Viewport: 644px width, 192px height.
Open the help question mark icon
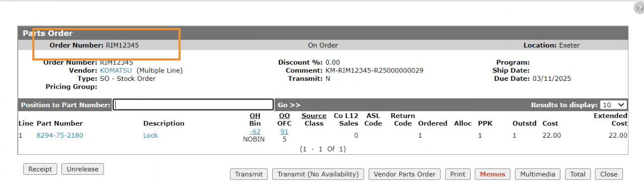[x=639, y=8]
